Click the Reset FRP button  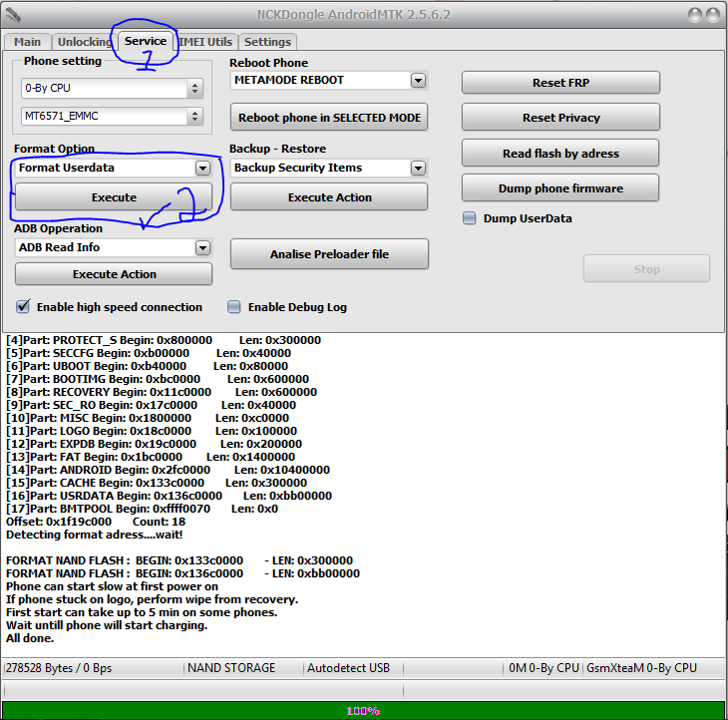560,83
